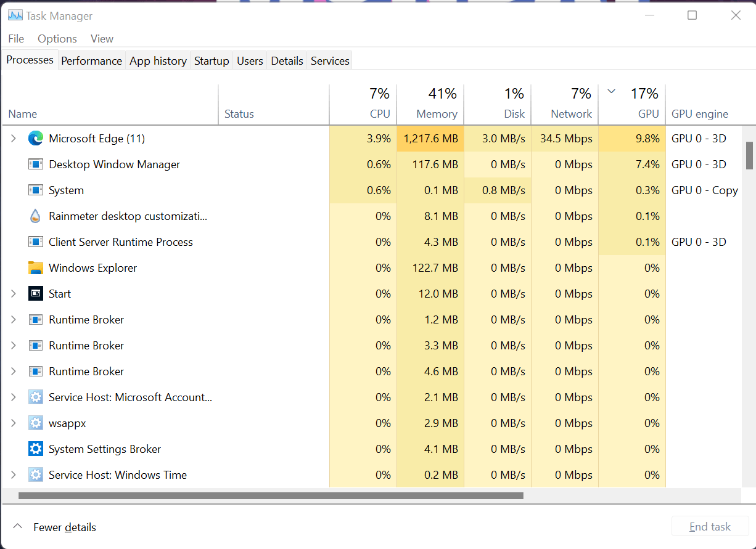Expand the Microsoft Edge process group

[14, 139]
